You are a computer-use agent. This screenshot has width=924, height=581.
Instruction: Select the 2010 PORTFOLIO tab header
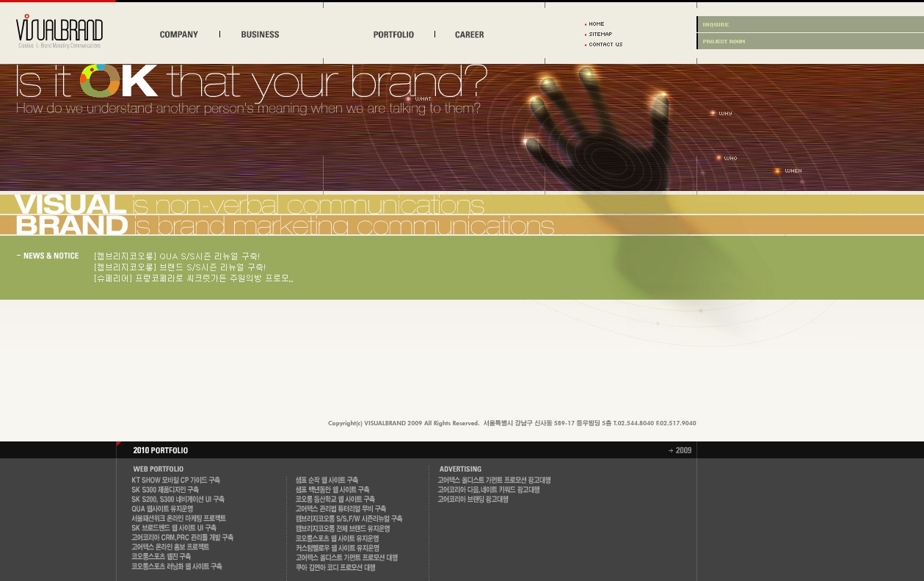point(160,450)
